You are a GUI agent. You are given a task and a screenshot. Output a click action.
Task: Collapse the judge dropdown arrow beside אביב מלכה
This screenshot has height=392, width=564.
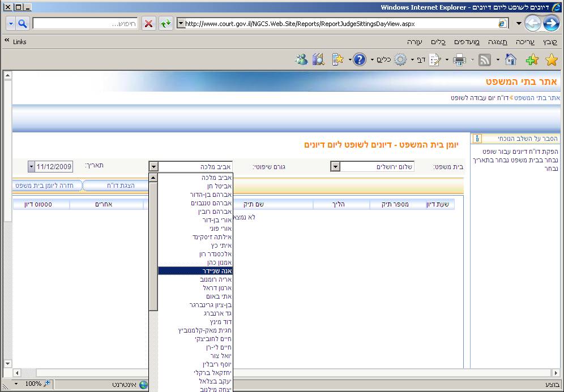tap(153, 167)
